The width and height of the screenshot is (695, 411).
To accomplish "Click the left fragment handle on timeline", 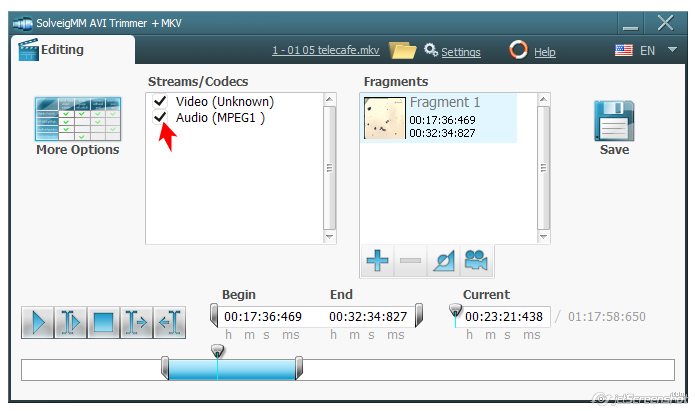I will pos(165,368).
